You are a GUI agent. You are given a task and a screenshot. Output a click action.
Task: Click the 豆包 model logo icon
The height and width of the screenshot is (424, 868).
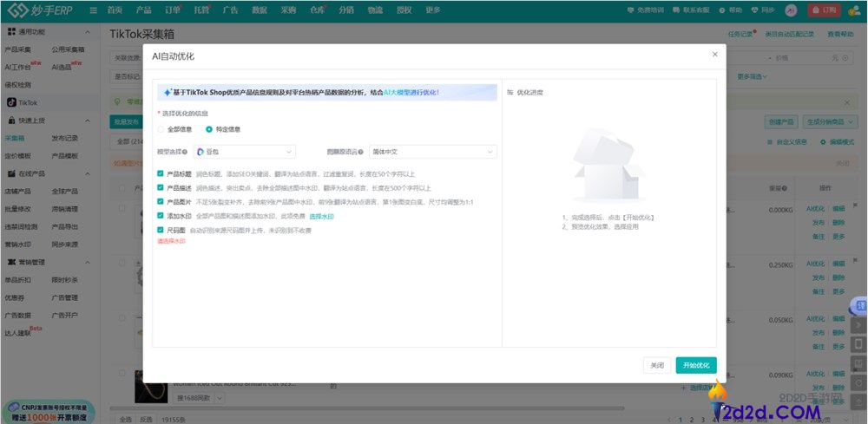(x=201, y=152)
